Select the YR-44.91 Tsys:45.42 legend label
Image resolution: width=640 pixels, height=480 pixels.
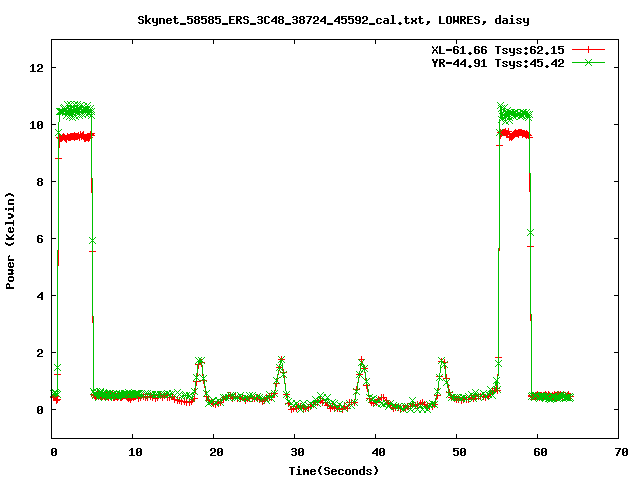point(498,63)
